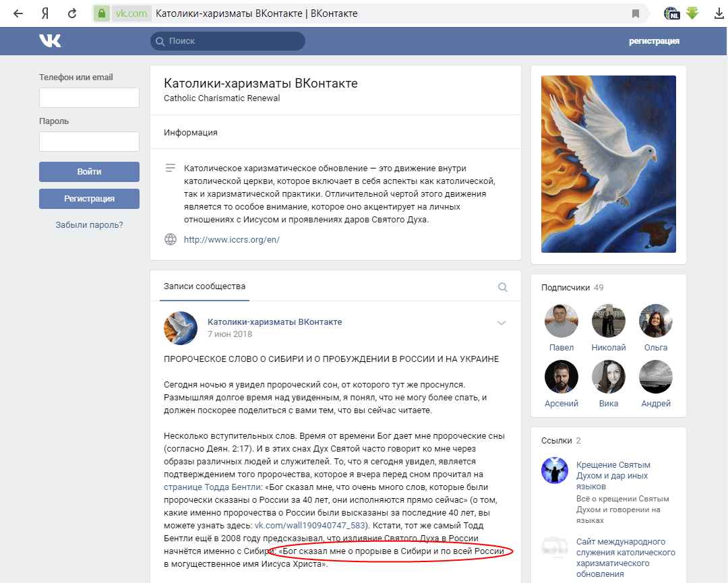Open browser downloads icon
Image resolution: width=728 pixels, height=583 pixels.
(x=719, y=13)
